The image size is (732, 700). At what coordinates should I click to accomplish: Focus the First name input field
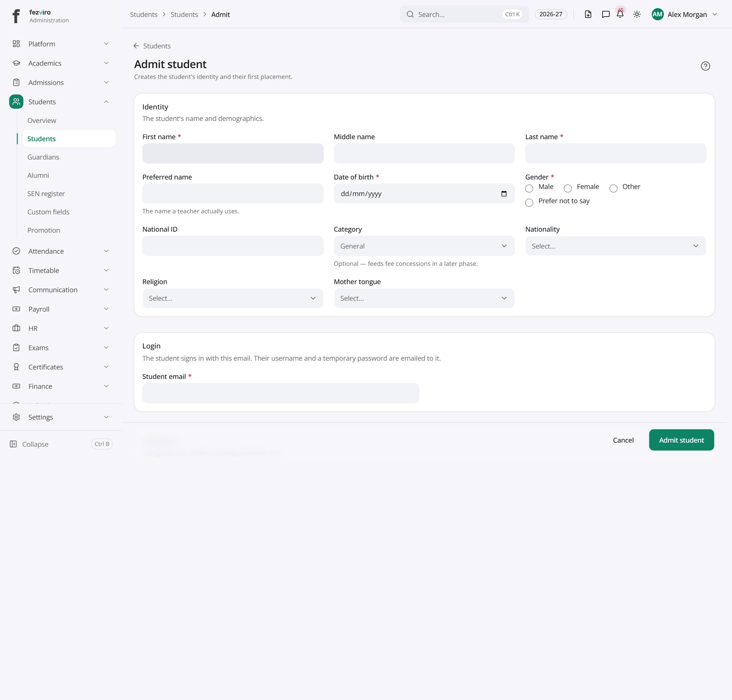(x=233, y=153)
